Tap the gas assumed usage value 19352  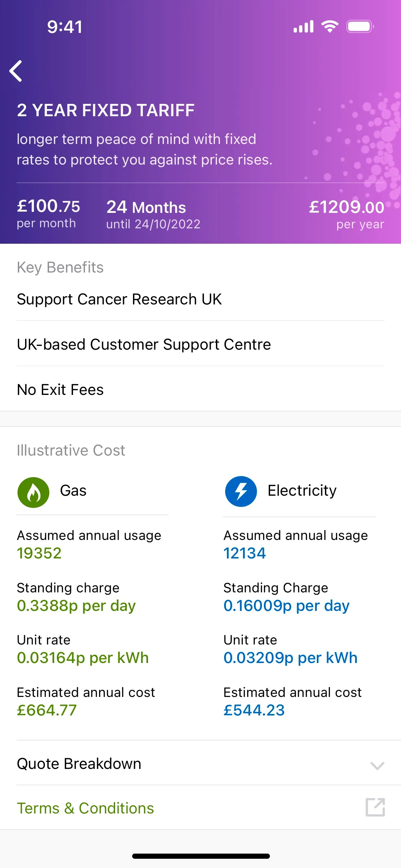pyautogui.click(x=39, y=553)
